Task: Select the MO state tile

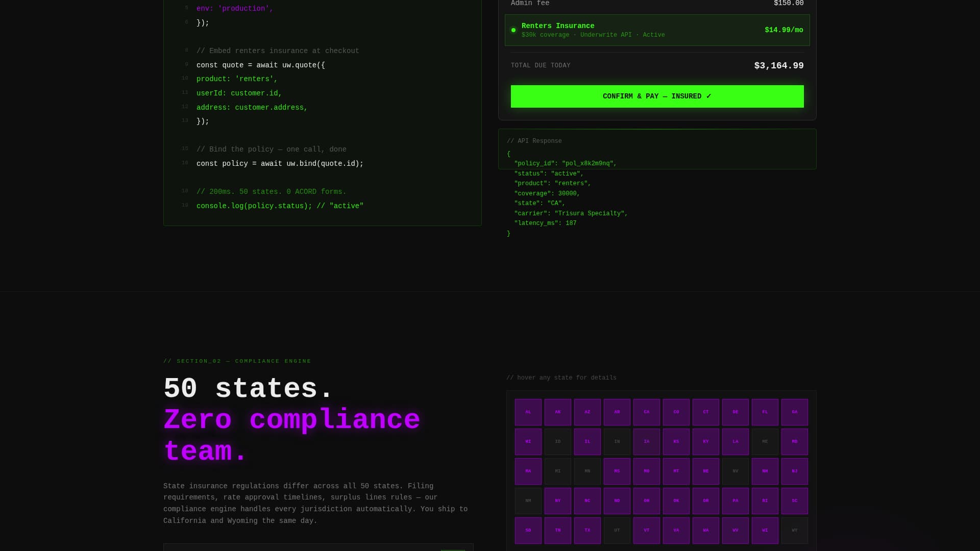Action: point(647,471)
